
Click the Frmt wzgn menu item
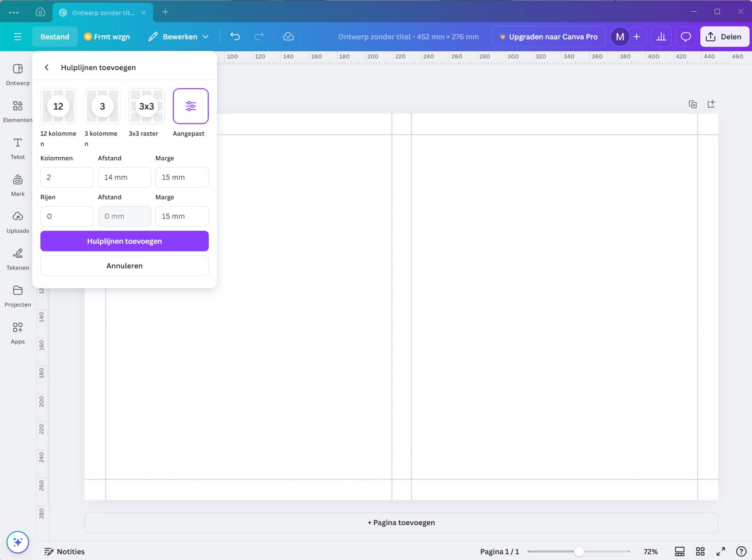coord(107,36)
